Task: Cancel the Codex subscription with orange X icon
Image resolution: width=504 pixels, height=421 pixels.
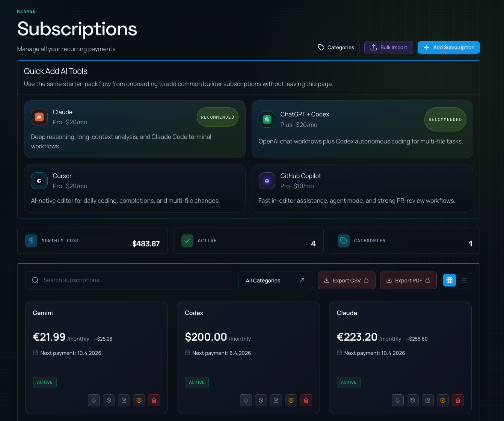Action: [x=291, y=400]
